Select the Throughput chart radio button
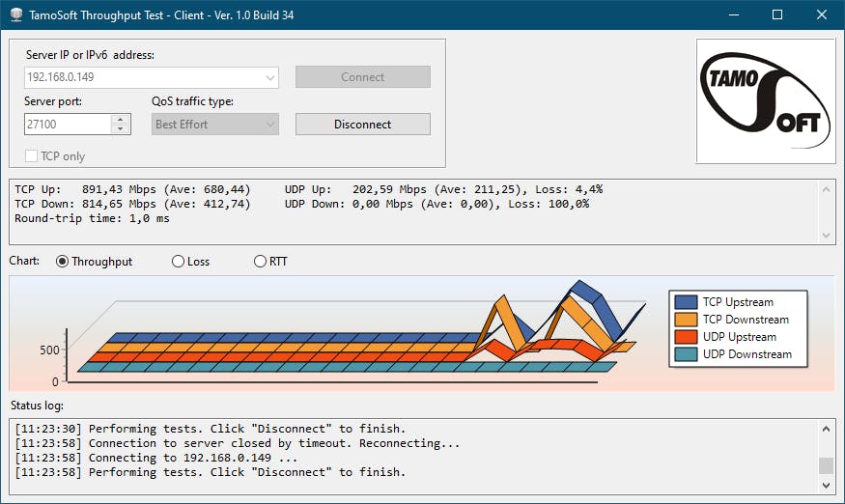Screen dimensions: 845x504 [x=62, y=262]
